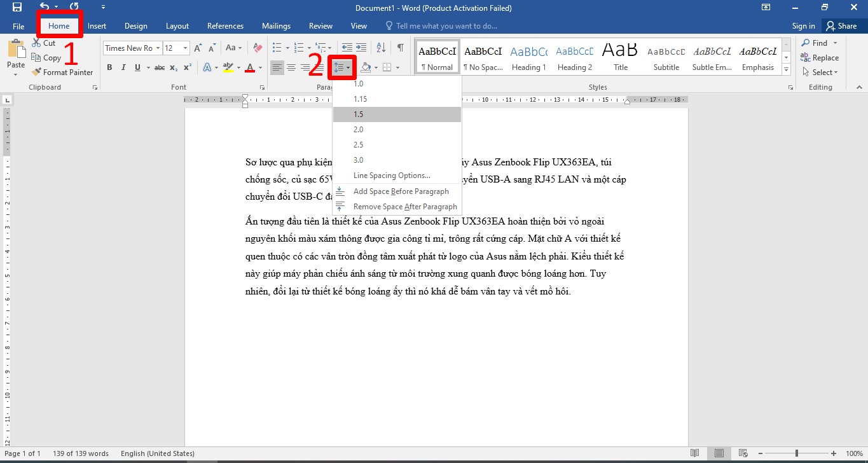
Task: Toggle Italic formatting
Action: 123,67
